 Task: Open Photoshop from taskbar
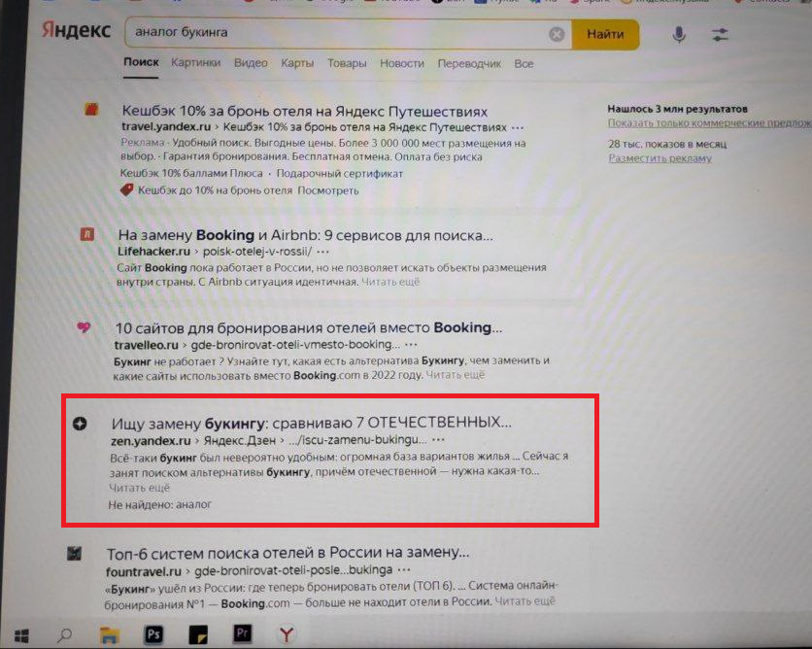[153, 634]
